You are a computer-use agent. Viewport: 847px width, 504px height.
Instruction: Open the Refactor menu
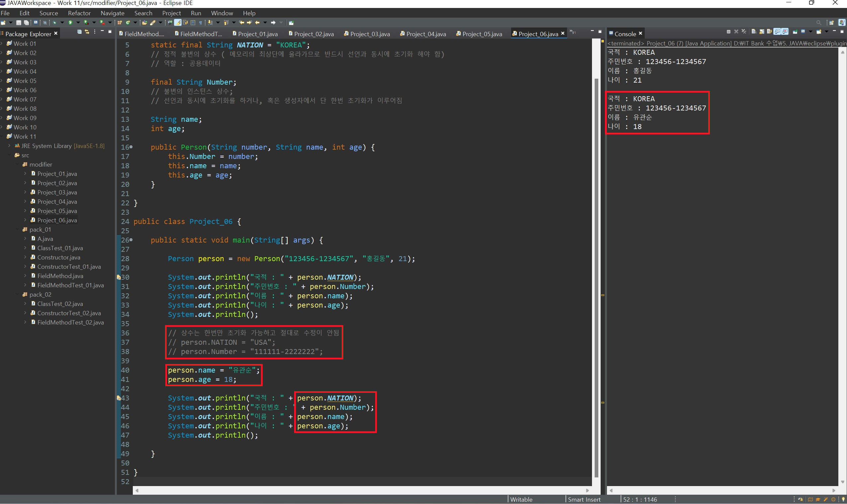[x=79, y=13]
